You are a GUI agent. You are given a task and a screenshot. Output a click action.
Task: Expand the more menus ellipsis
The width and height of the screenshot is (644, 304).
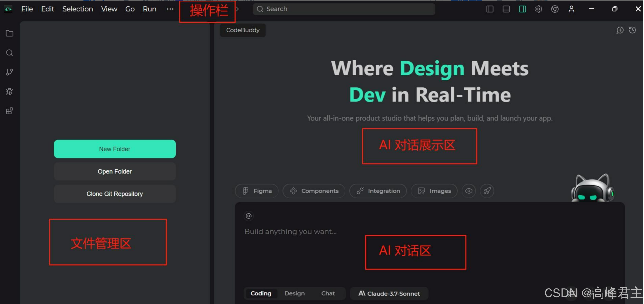170,9
